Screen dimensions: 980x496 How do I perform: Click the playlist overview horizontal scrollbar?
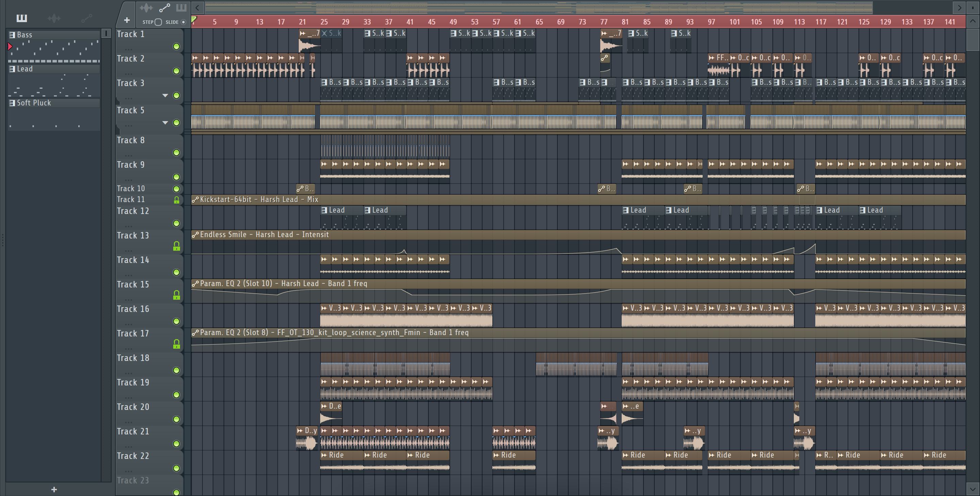[x=539, y=7]
